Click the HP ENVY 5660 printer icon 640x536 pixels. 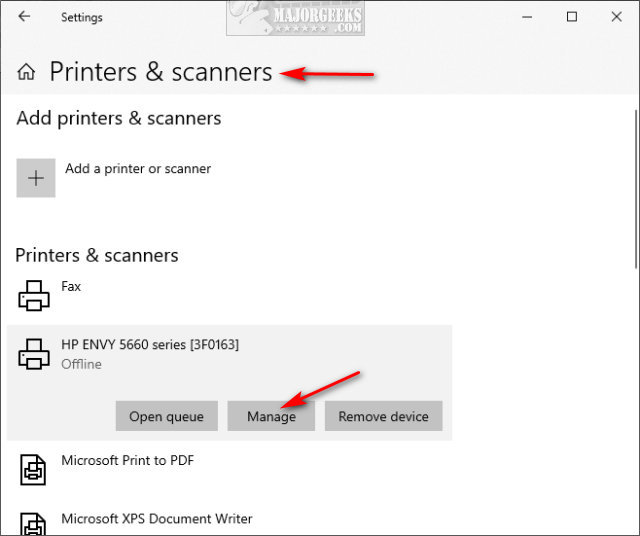(34, 354)
